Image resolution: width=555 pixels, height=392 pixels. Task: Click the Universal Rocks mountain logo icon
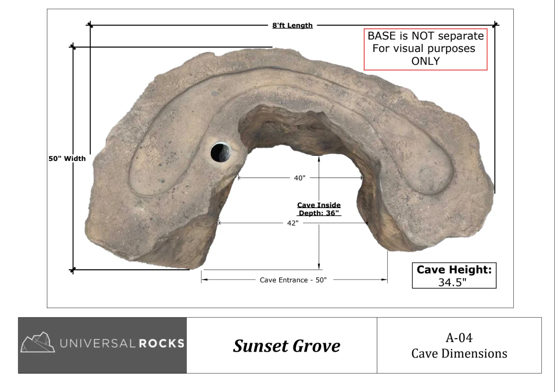tap(38, 342)
